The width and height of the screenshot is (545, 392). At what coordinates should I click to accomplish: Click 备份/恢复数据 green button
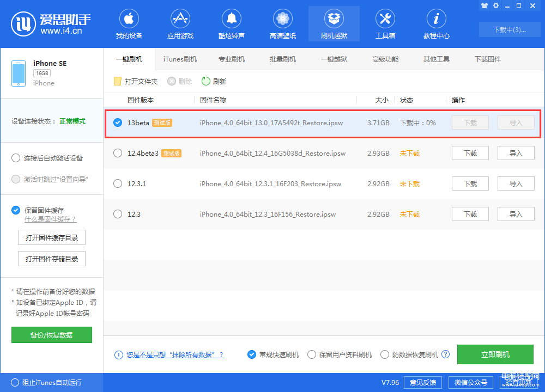pyautogui.click(x=52, y=335)
